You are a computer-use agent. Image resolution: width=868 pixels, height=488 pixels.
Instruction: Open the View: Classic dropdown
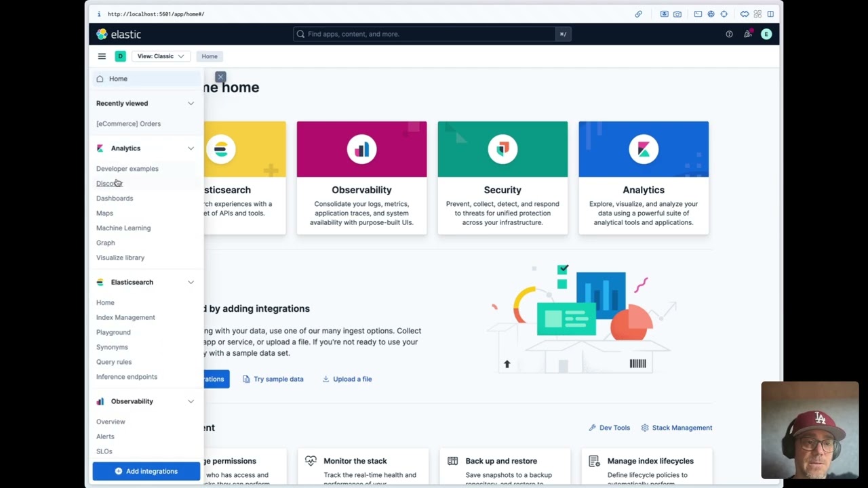(x=161, y=56)
